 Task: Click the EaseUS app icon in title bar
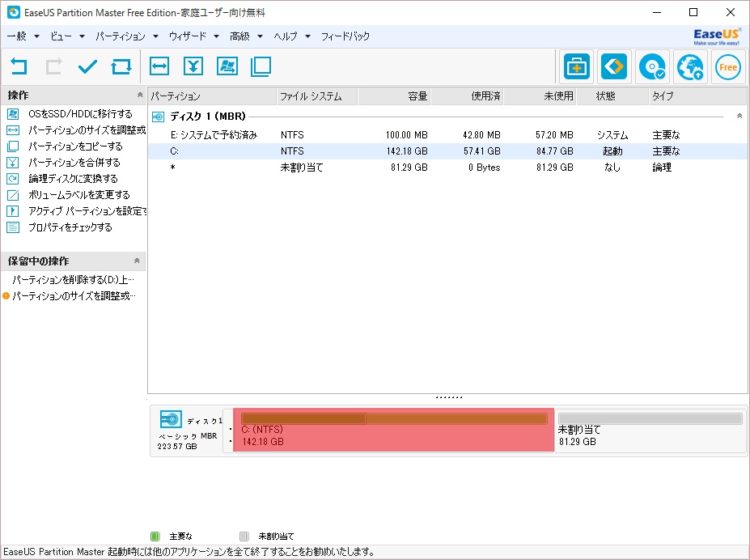[14, 12]
